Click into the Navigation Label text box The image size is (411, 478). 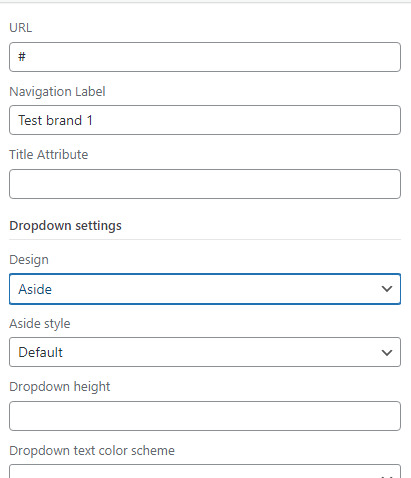click(205, 120)
